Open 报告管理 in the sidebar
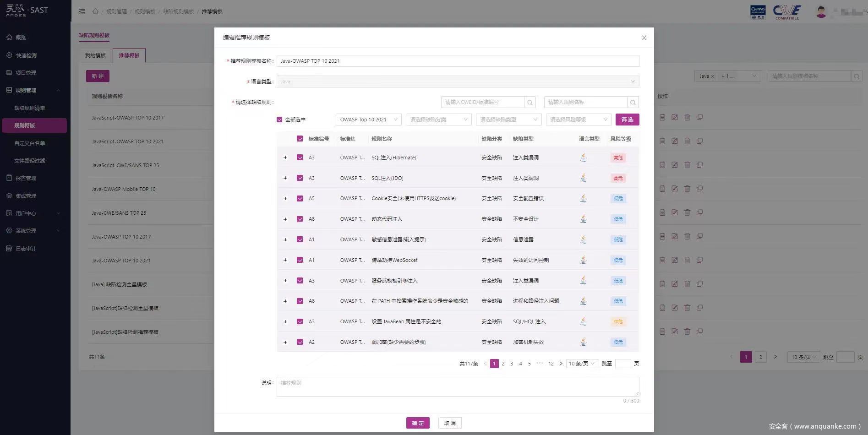 tap(26, 178)
